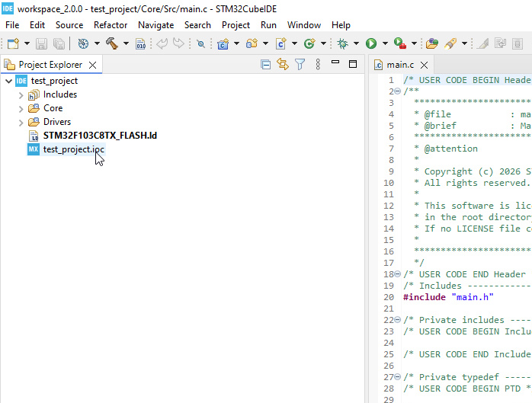Fold the code block at line 27
Image resolution: width=532 pixels, height=403 pixels.
pos(398,376)
